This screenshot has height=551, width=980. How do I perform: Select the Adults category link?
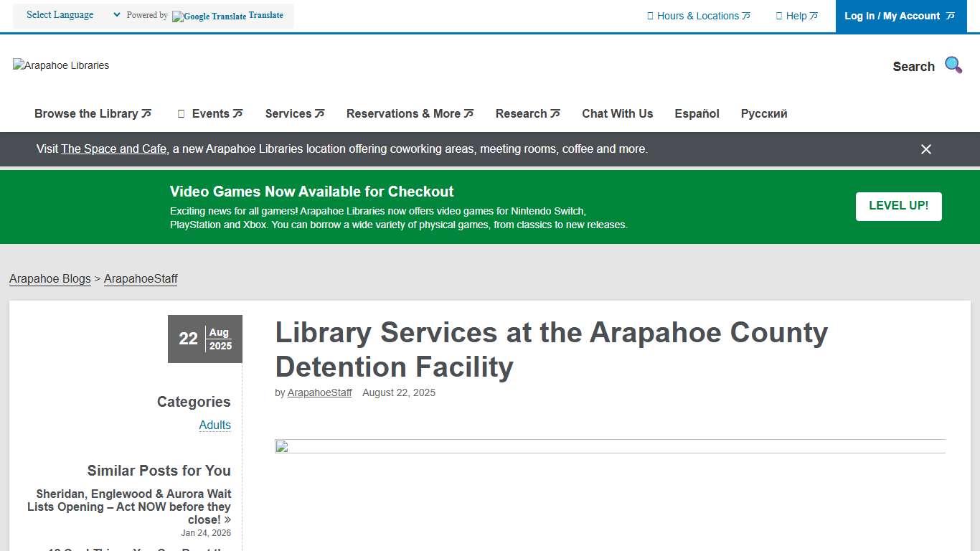coord(215,425)
